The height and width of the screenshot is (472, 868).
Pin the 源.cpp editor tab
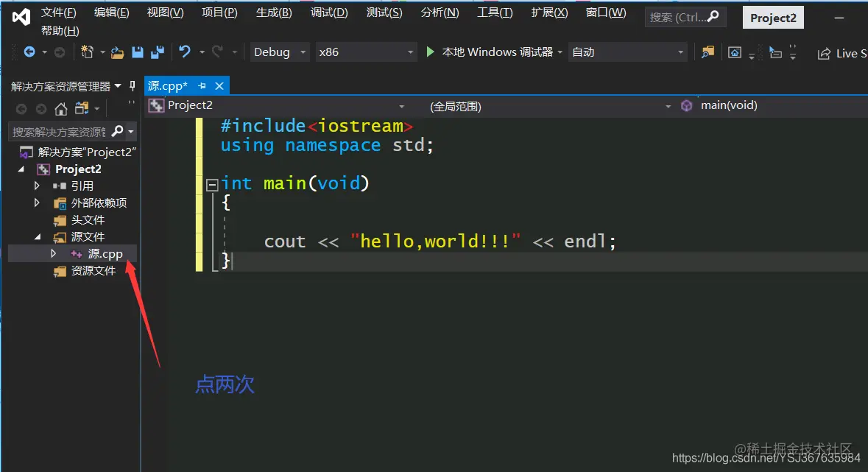(202, 86)
